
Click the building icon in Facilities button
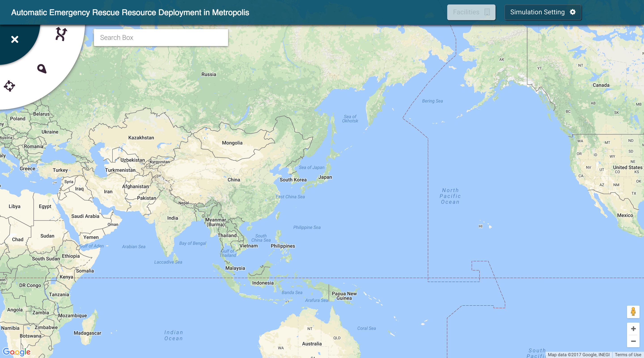(487, 12)
